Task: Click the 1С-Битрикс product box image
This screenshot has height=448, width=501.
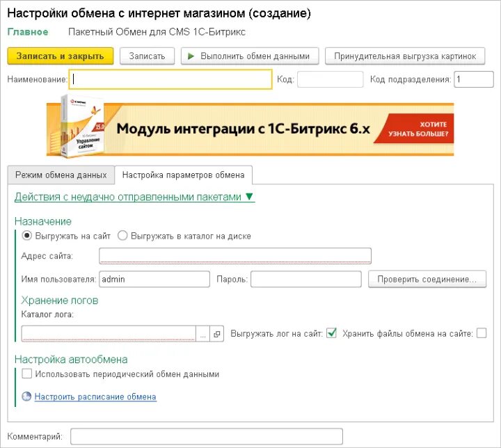Action: (82, 126)
